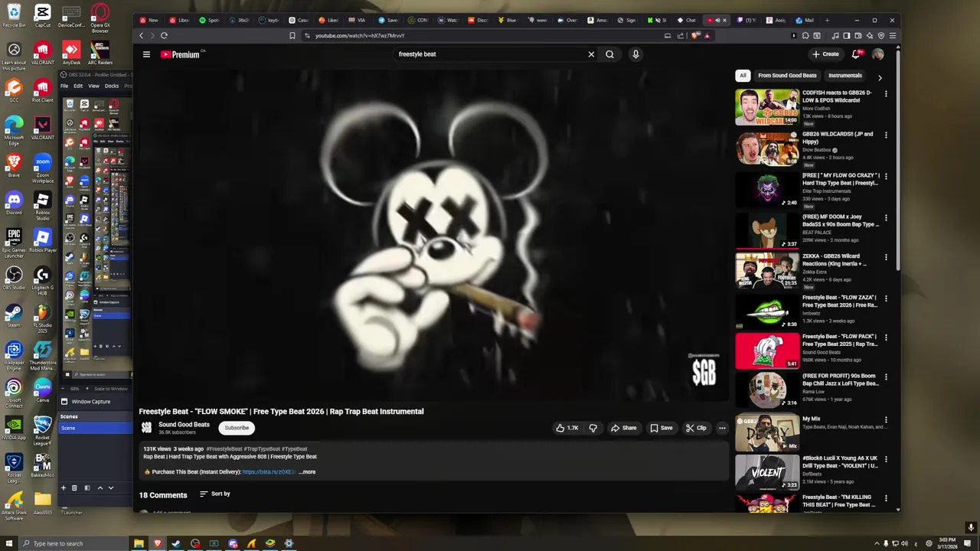
Task: Open the YouTube hamburger guide menu
Action: [x=146, y=54]
